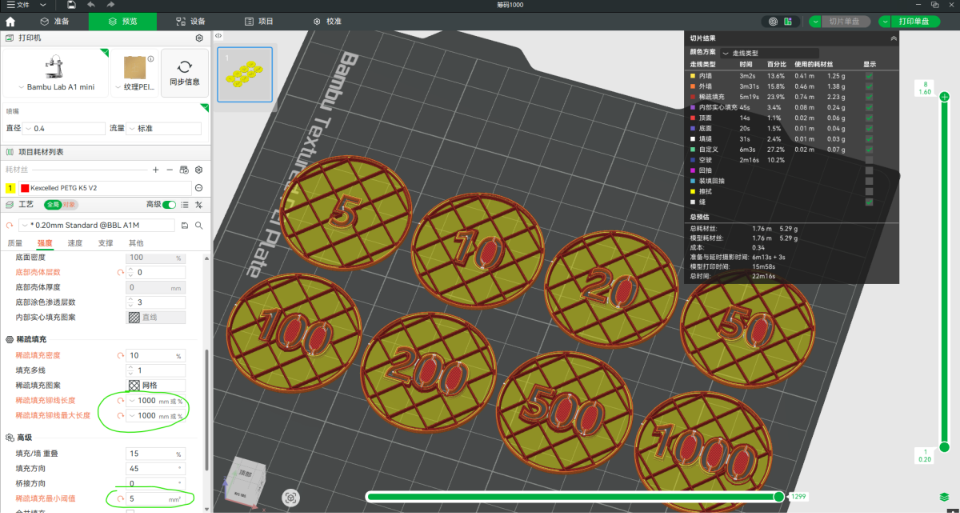The height and width of the screenshot is (513, 960).
Task: Open the 速度 settings tab
Action: click(75, 243)
